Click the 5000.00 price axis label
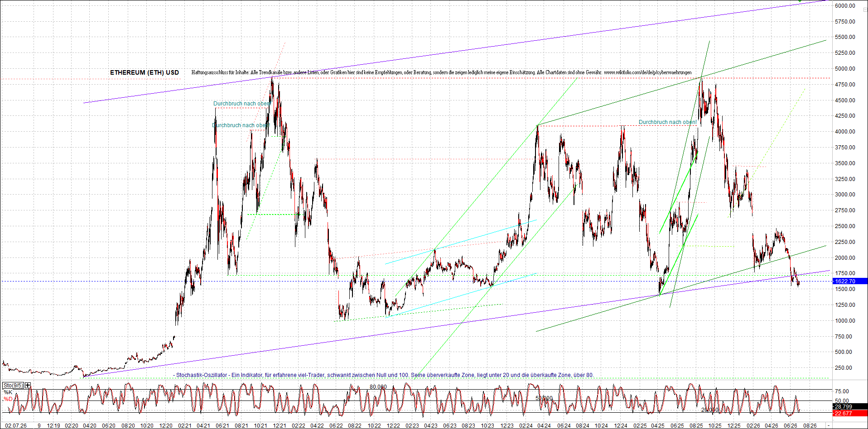 point(845,69)
